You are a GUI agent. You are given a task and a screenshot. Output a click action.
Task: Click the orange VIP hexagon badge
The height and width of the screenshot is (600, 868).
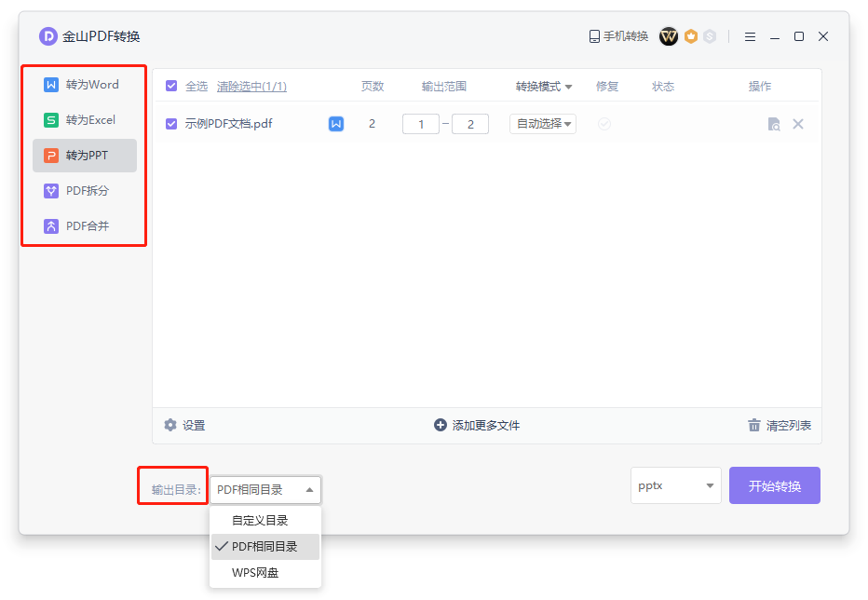pos(691,36)
